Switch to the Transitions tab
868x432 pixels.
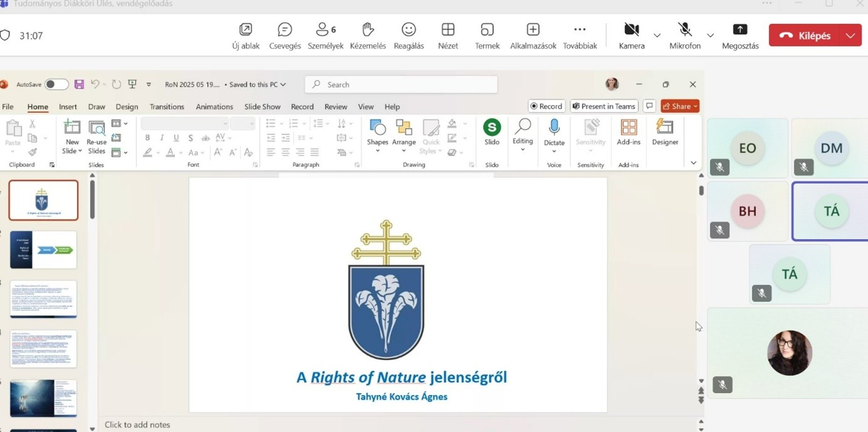click(x=167, y=106)
